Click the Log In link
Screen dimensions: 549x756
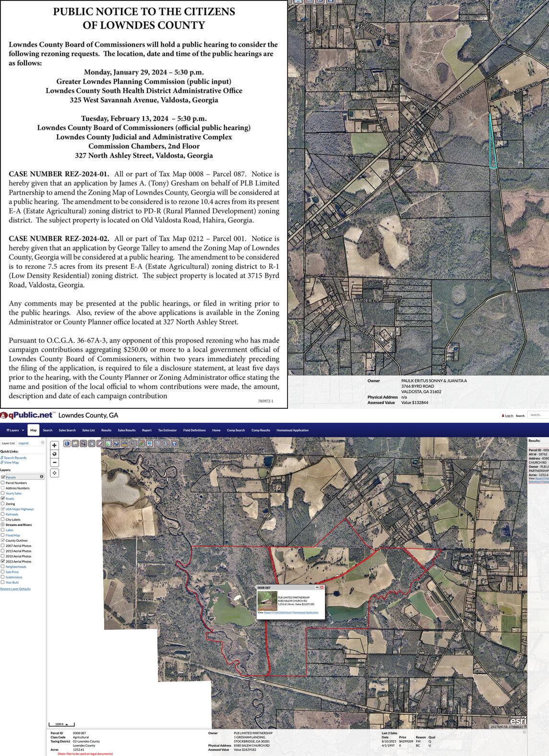point(509,415)
